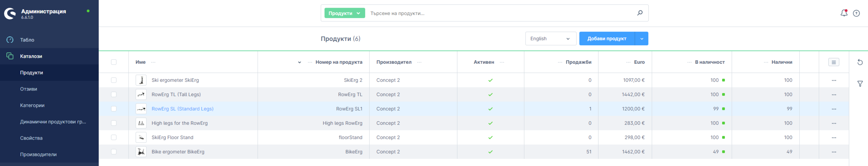Open the help question mark icon

click(x=856, y=13)
